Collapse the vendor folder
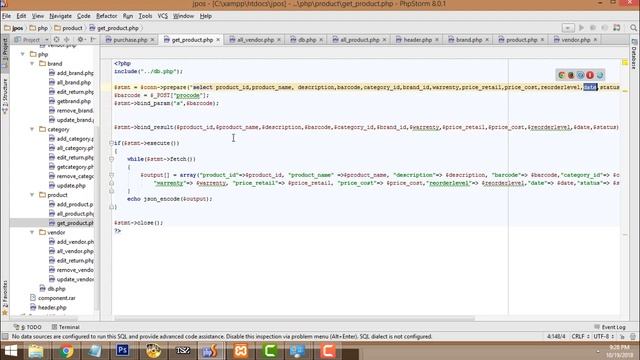Viewport: 640px width, 360px height. tap(32, 232)
